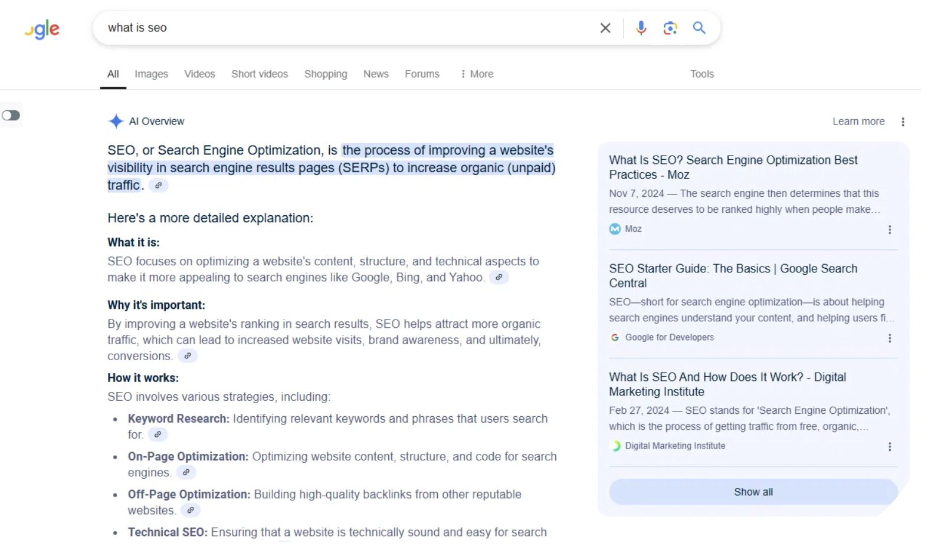Open source link chip after 'engines.'
The height and width of the screenshot is (560, 931).
click(x=186, y=472)
